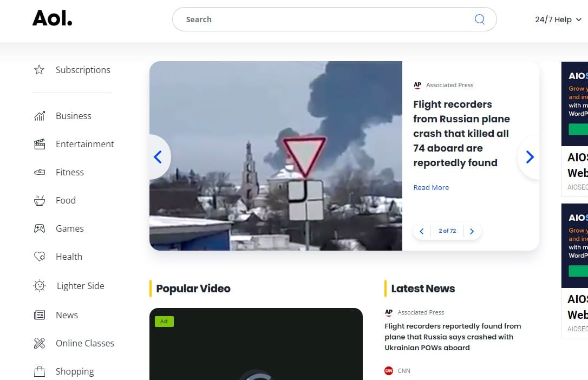The height and width of the screenshot is (380, 588).
Task: Click the Read More link
Action: pos(431,187)
